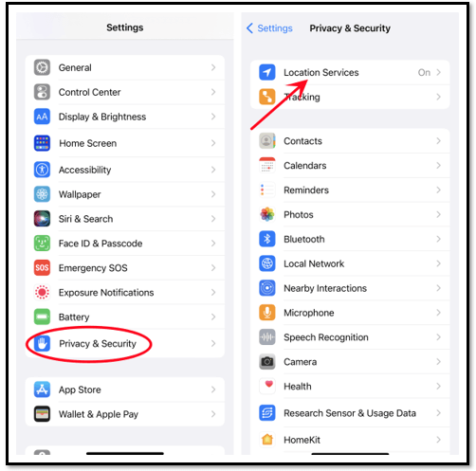Open the Face ID & Passcode icon
Image resolution: width=476 pixels, height=471 pixels.
pyautogui.click(x=42, y=244)
